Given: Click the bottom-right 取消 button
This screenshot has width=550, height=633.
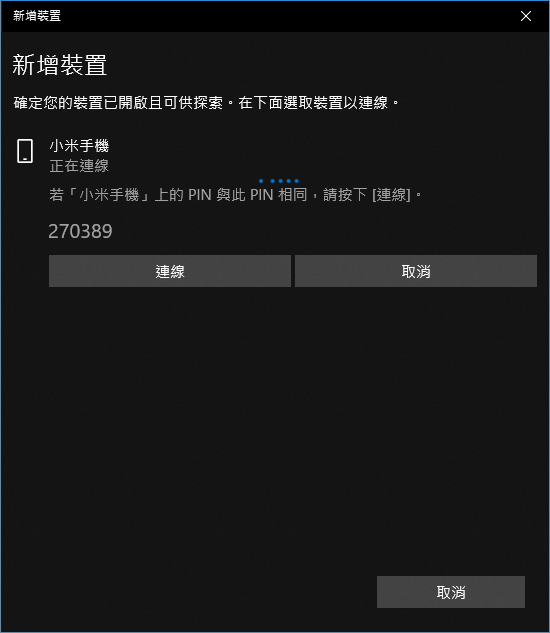Looking at the screenshot, I should (x=451, y=592).
